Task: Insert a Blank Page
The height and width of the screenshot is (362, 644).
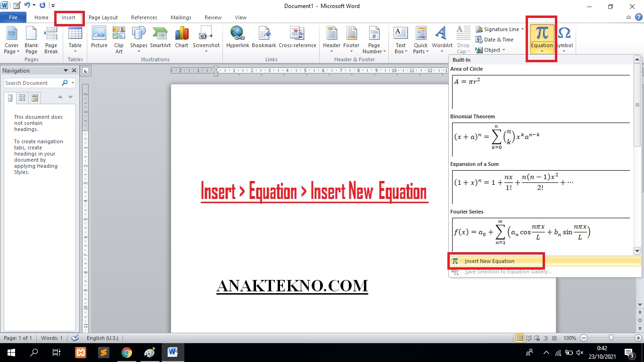Action: pyautogui.click(x=31, y=40)
